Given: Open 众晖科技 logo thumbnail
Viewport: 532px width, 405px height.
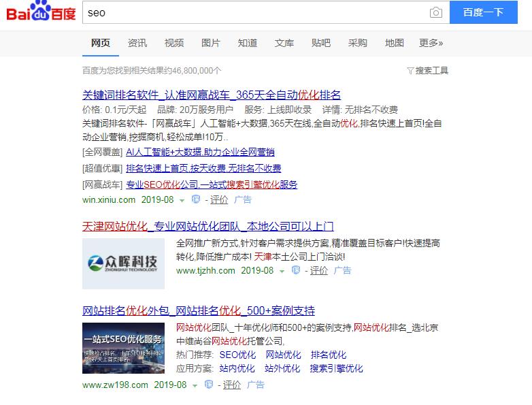Looking at the screenshot, I should tap(124, 263).
